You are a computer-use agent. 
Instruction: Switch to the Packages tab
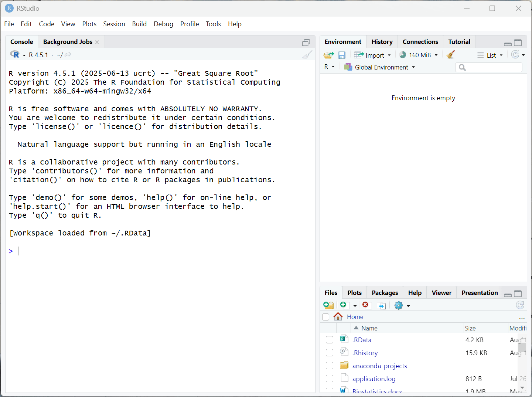385,293
